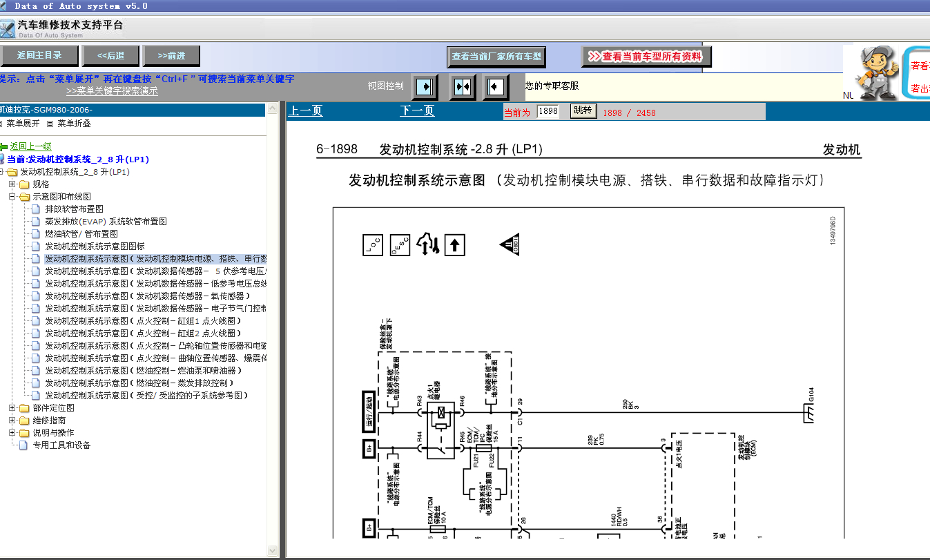The image size is (930, 560).
Task: Open the 菜单关键字搜索演示 link
Action: (x=112, y=90)
